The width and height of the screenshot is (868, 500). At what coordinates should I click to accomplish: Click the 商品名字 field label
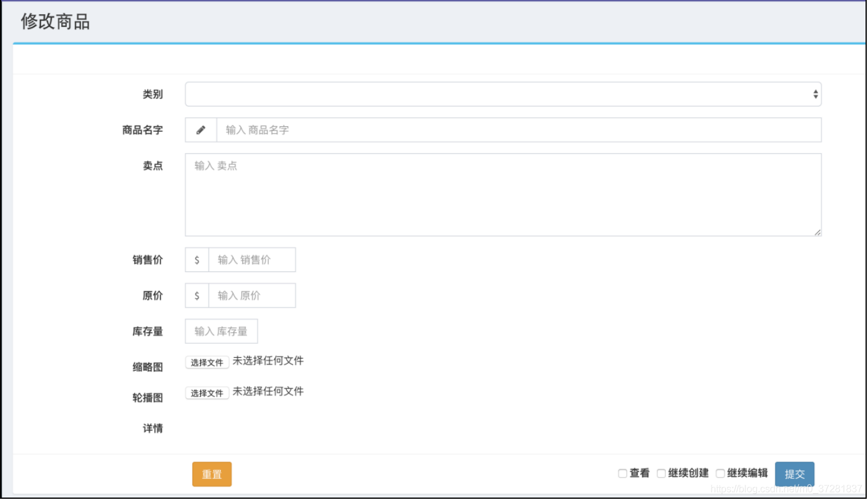(142, 130)
